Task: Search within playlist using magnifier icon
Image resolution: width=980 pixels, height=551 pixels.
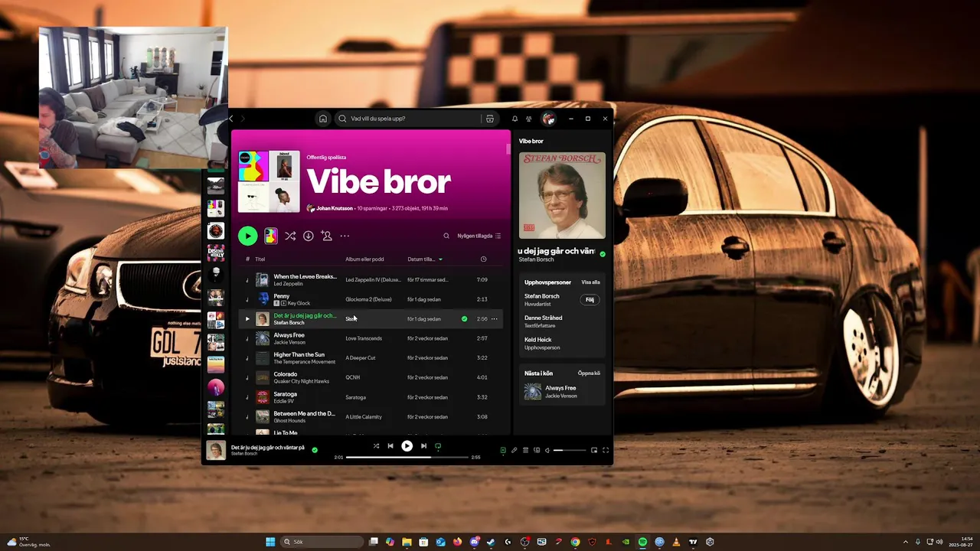Action: pos(446,236)
